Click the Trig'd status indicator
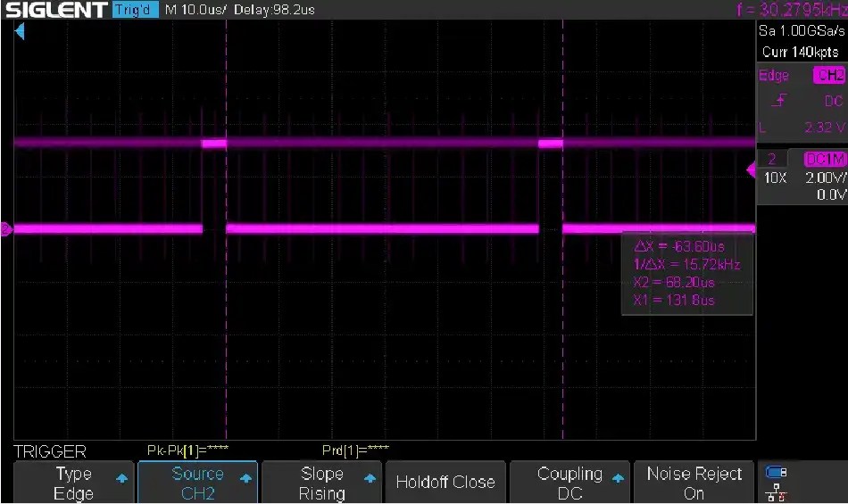 (x=132, y=10)
